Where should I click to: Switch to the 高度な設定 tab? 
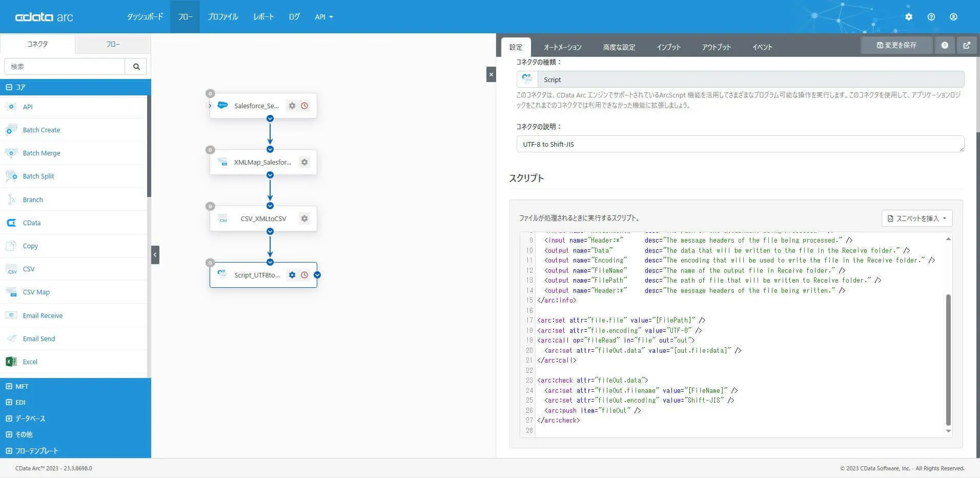click(619, 47)
